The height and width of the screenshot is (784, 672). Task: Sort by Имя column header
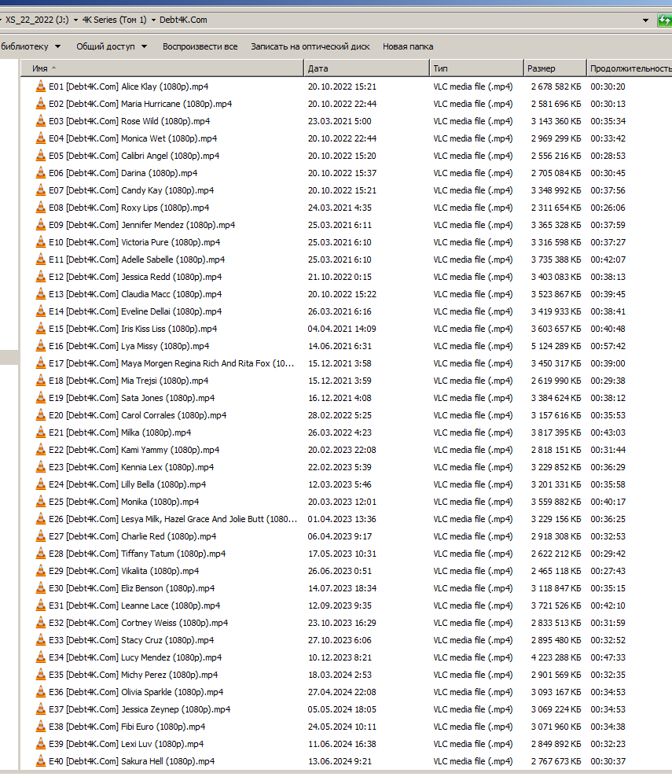pos(162,68)
